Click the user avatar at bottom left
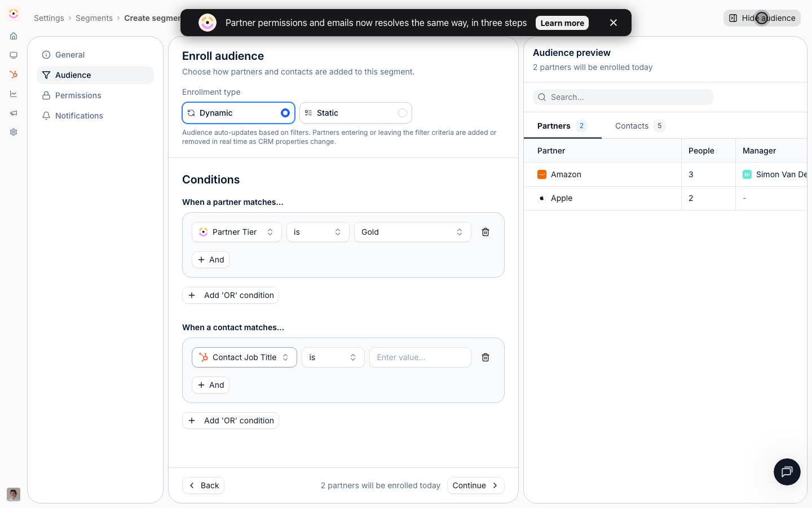 14,494
